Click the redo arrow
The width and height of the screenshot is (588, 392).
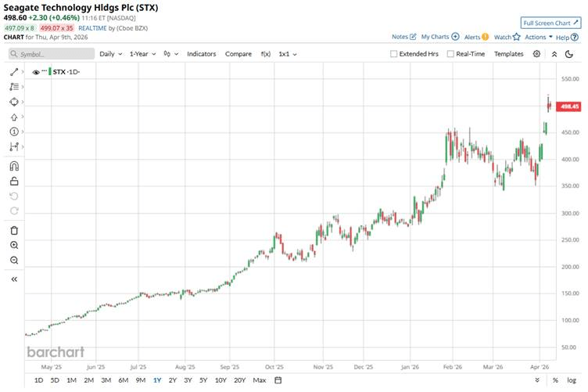(14, 210)
